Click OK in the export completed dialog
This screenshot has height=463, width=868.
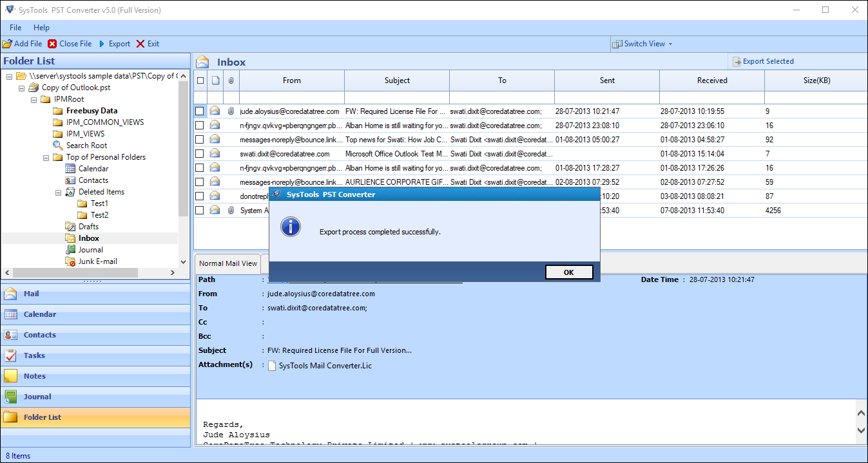[x=568, y=272]
